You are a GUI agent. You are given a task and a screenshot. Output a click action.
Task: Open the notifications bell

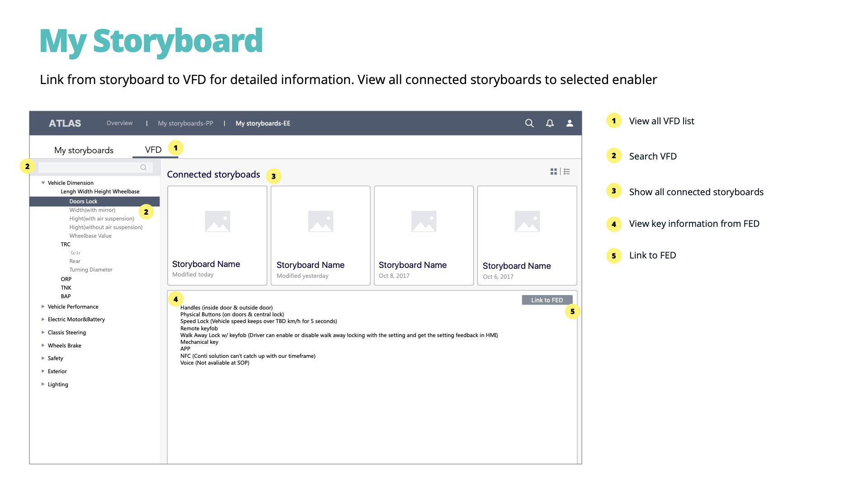coord(550,123)
